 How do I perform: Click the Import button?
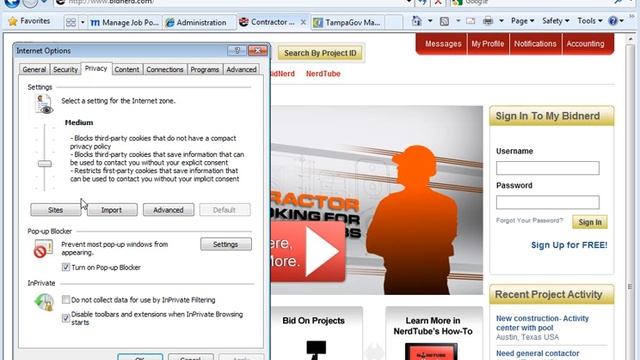(112, 210)
